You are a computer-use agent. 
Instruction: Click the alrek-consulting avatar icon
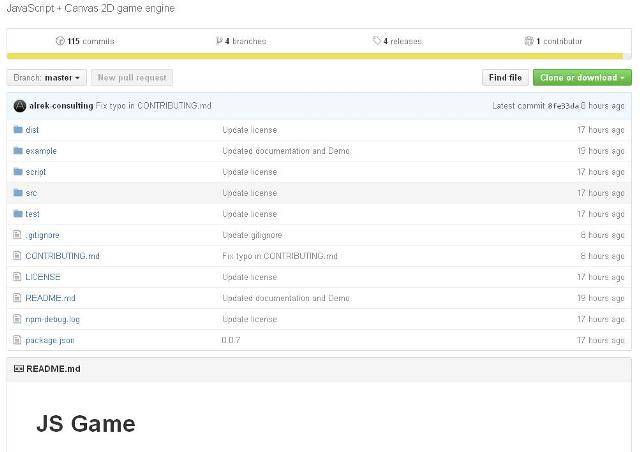click(19, 106)
